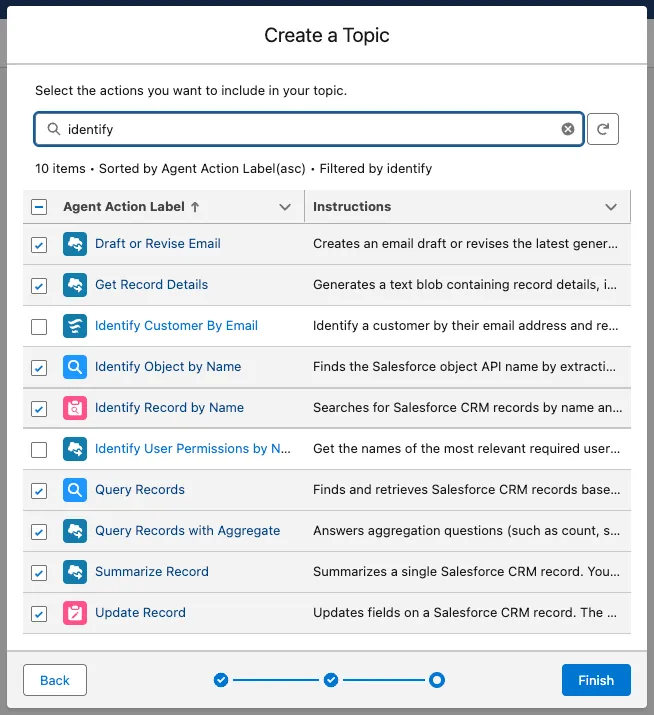Clear the search text with the X icon
The height and width of the screenshot is (715, 654).
click(x=568, y=129)
